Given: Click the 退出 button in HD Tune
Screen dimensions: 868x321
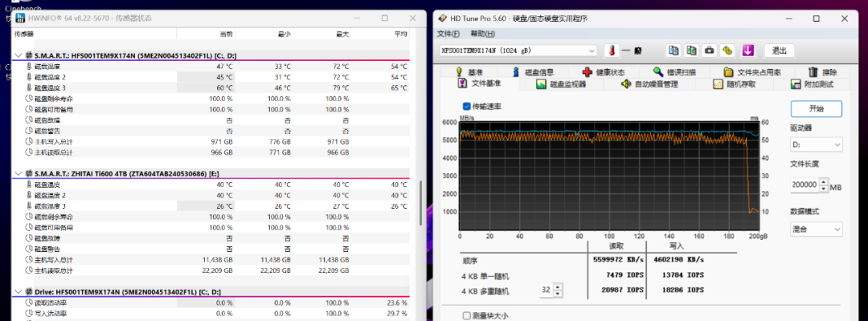Looking at the screenshot, I should (780, 51).
